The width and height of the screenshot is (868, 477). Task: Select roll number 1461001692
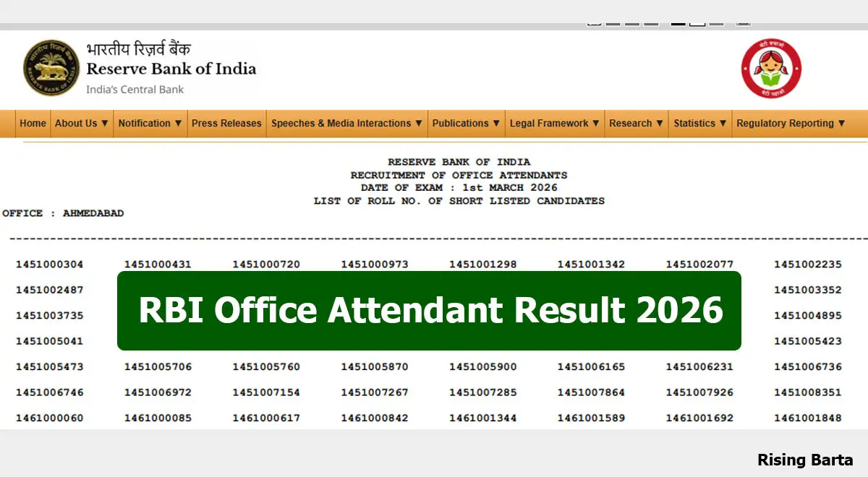(699, 418)
